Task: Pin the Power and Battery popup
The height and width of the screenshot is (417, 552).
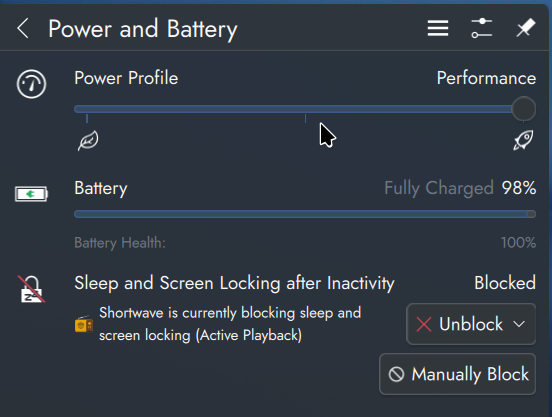Action: pos(526,28)
